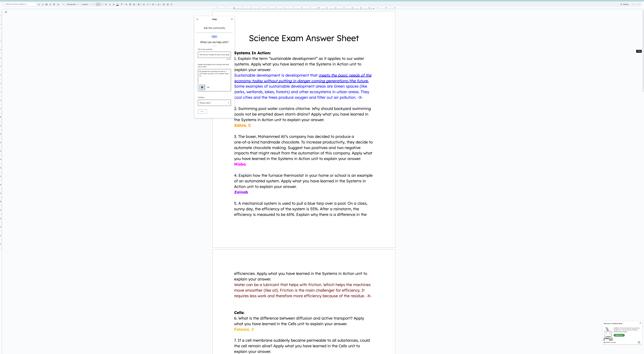644x354 pixels.
Task: Click the QuillBot Quick Tour button
Action: coord(619,335)
